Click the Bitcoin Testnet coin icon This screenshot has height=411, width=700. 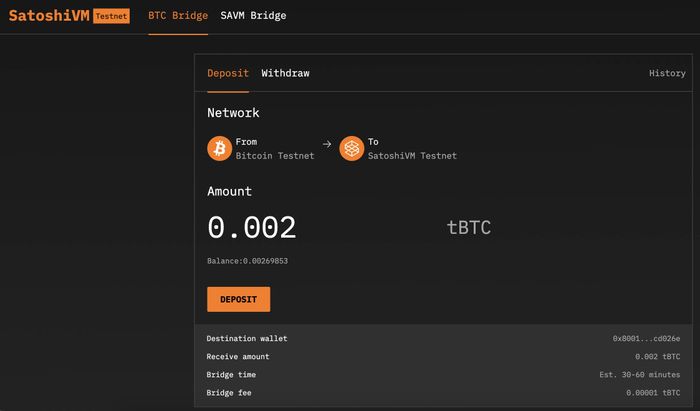(219, 148)
